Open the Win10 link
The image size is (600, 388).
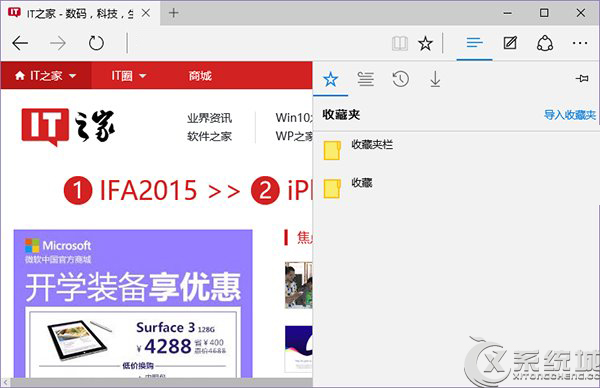tap(293, 118)
